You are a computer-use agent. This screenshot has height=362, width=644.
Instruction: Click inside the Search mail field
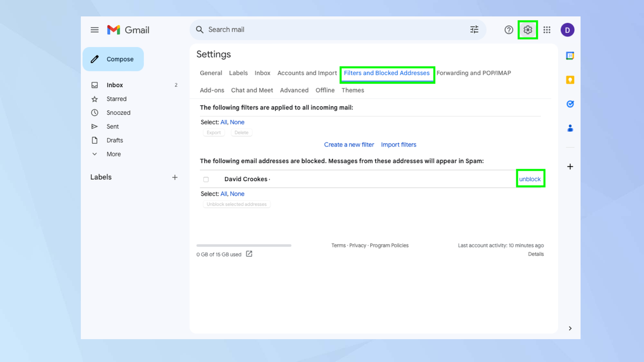click(x=322, y=29)
